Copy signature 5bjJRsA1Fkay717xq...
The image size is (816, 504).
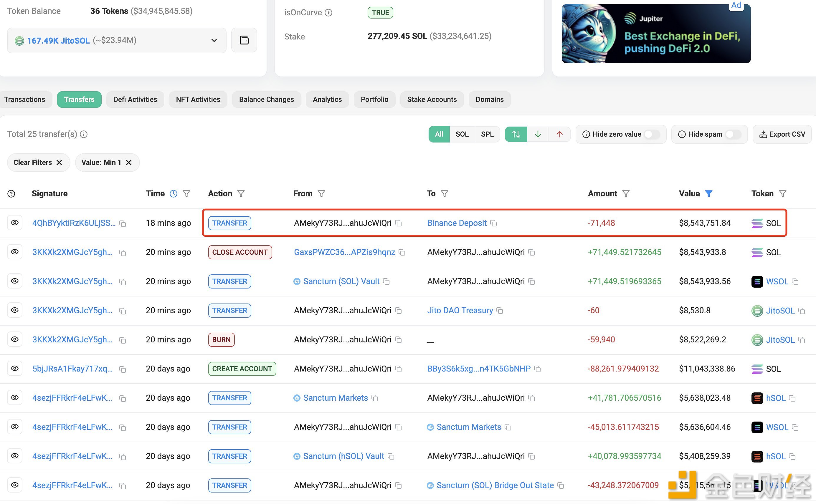click(123, 370)
